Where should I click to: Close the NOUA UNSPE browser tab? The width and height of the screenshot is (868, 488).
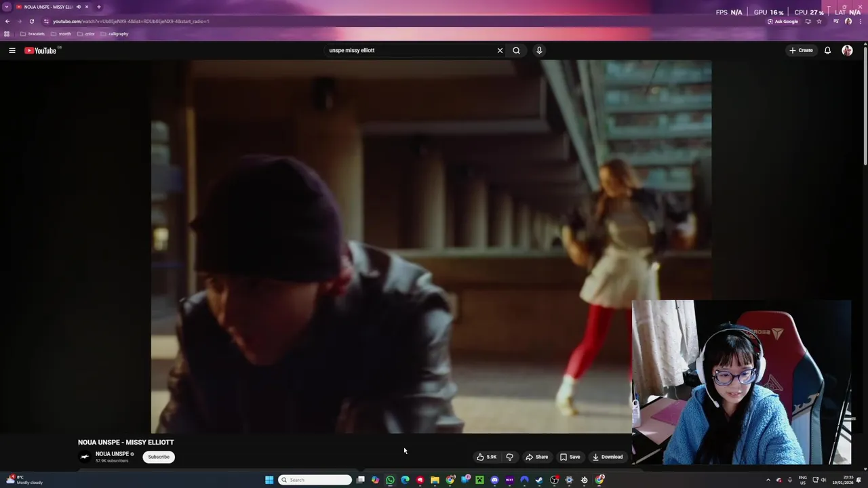(87, 7)
